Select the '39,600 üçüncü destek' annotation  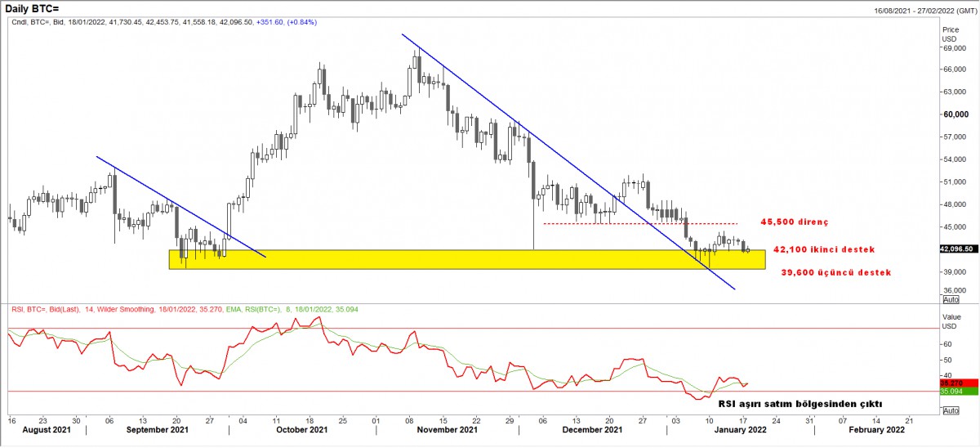(835, 272)
